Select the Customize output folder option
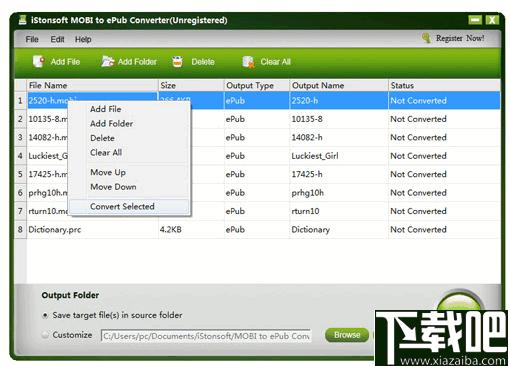This screenshot has width=510, height=366. point(45,335)
